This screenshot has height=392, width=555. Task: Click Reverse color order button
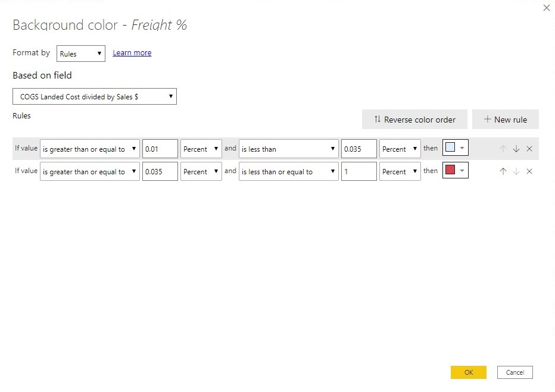click(x=414, y=120)
